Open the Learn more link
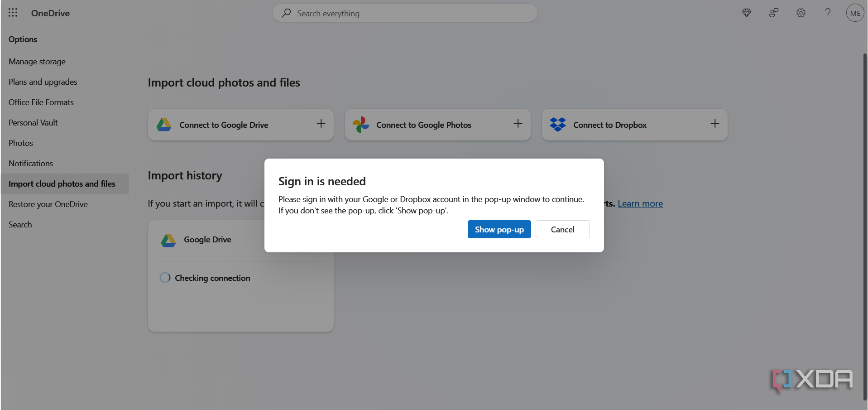This screenshot has width=868, height=410. (x=640, y=203)
